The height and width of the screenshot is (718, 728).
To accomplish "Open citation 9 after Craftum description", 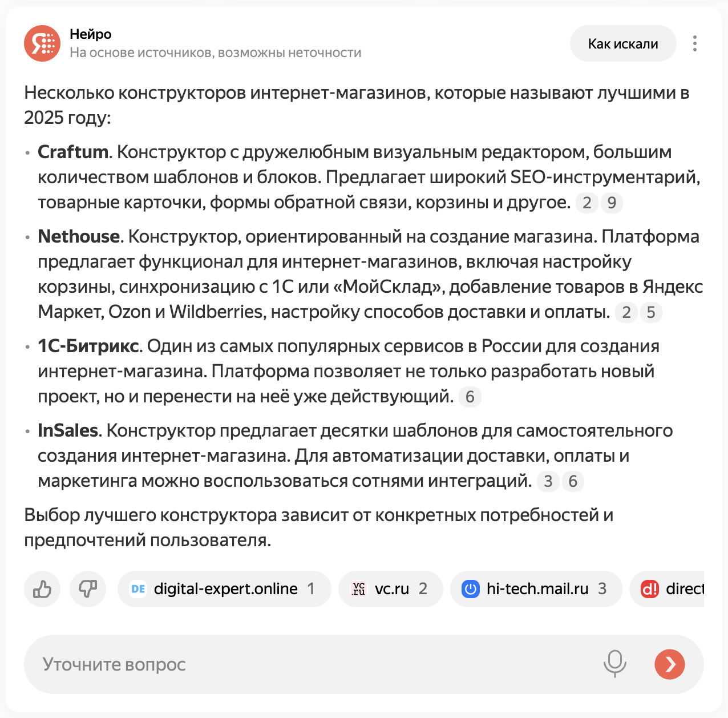I will (x=612, y=203).
